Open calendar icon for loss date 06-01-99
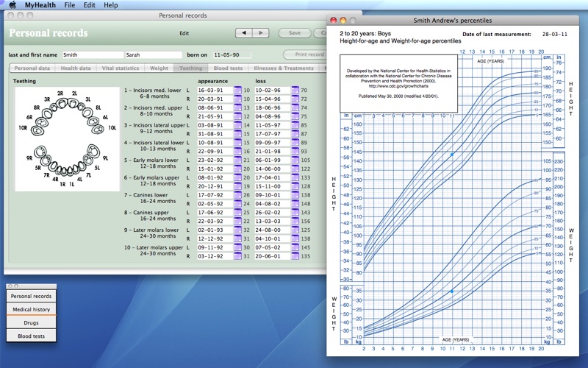This screenshot has height=368, width=588. [x=295, y=160]
